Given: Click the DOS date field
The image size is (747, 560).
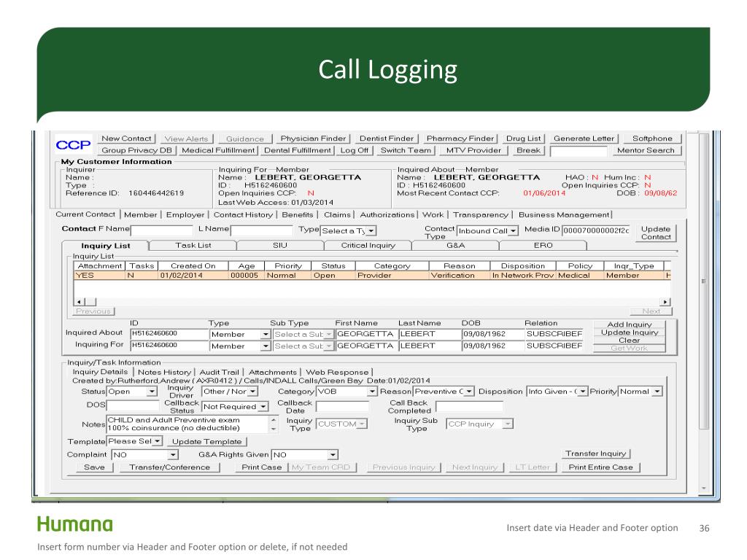Looking at the screenshot, I should (x=133, y=405).
